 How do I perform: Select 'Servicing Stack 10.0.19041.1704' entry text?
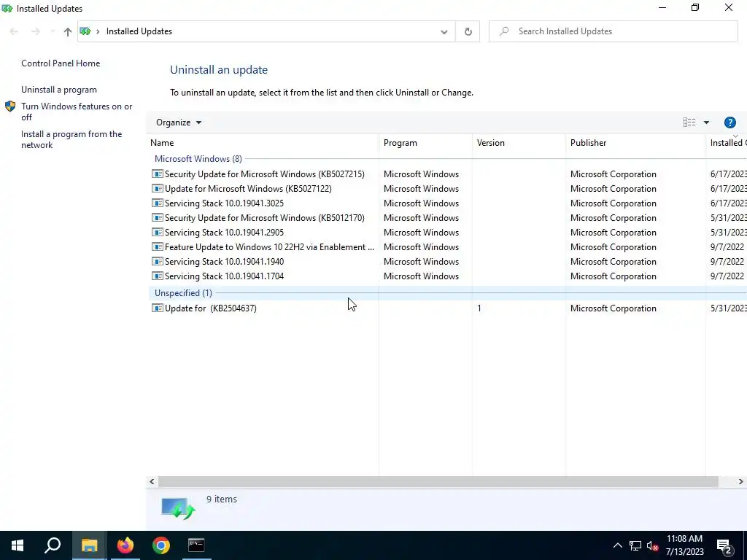225,276
